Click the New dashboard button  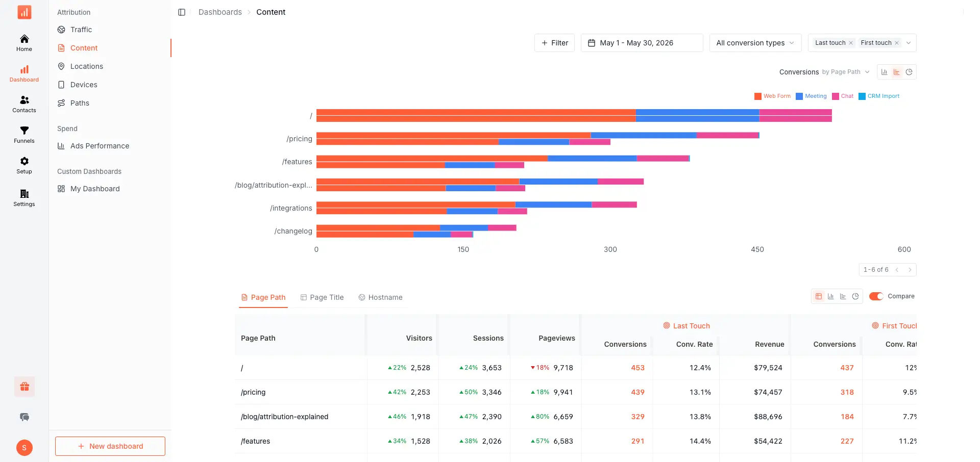(110, 446)
